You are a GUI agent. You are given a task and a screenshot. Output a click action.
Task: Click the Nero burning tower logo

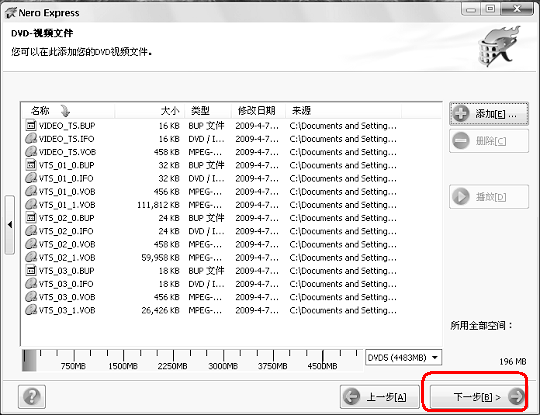[499, 46]
